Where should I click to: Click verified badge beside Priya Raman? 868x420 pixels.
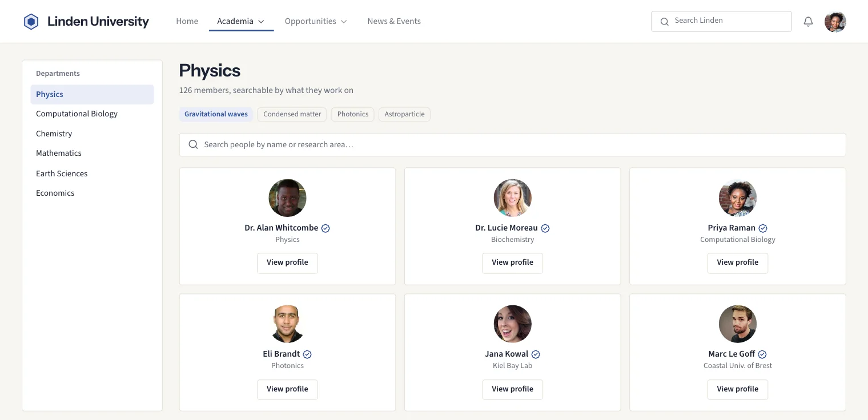coord(763,228)
